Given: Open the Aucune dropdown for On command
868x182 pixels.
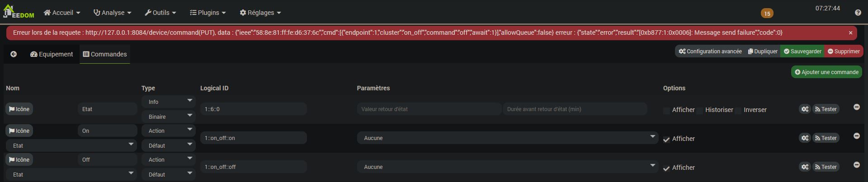Looking at the screenshot, I should tap(507, 138).
